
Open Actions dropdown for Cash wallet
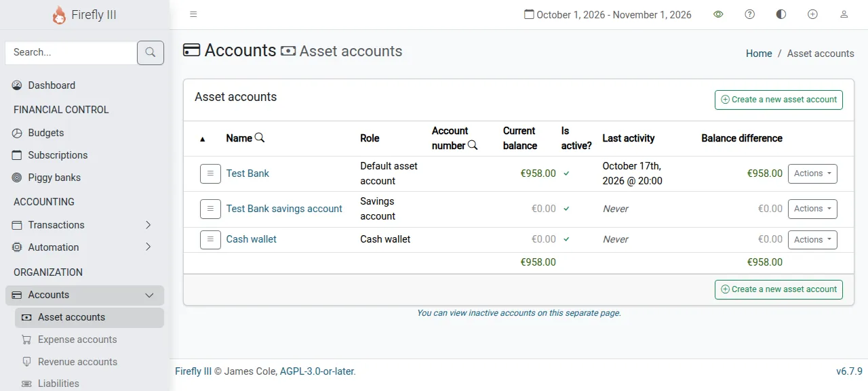(812, 239)
